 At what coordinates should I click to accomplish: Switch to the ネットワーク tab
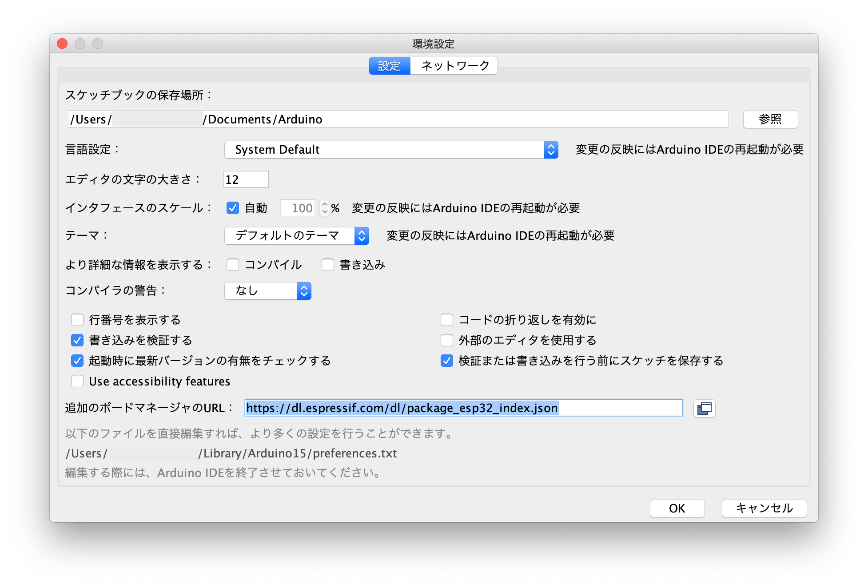click(454, 66)
